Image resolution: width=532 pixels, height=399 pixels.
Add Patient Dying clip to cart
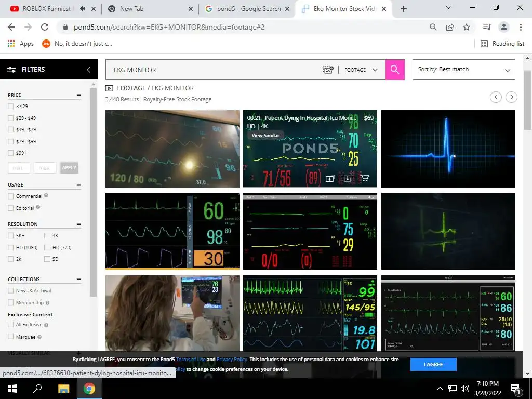(x=364, y=178)
